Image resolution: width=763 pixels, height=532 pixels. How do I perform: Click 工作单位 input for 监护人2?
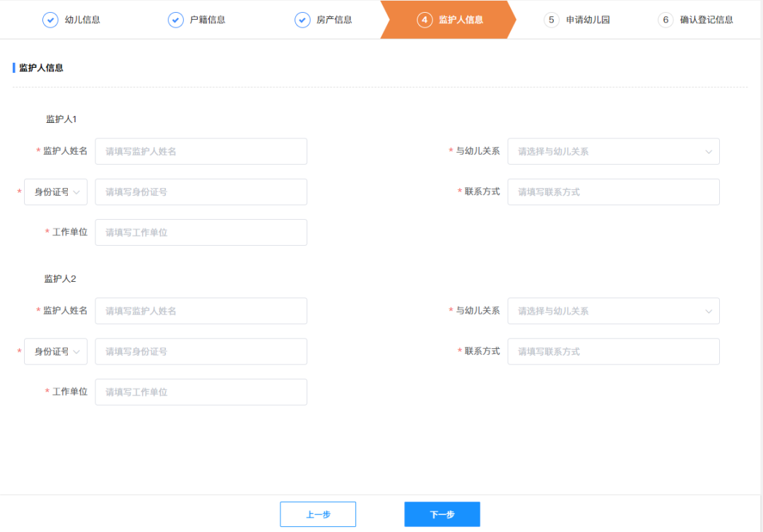[x=201, y=392]
